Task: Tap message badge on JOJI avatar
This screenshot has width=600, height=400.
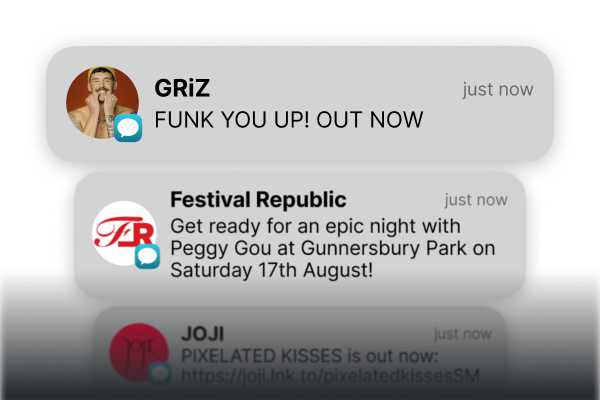Action: point(160,374)
